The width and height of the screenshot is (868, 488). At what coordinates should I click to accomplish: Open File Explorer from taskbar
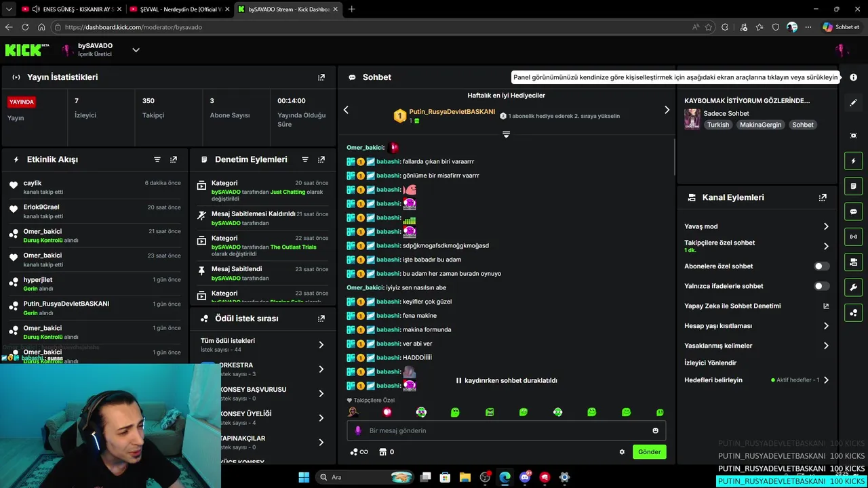[465, 477]
